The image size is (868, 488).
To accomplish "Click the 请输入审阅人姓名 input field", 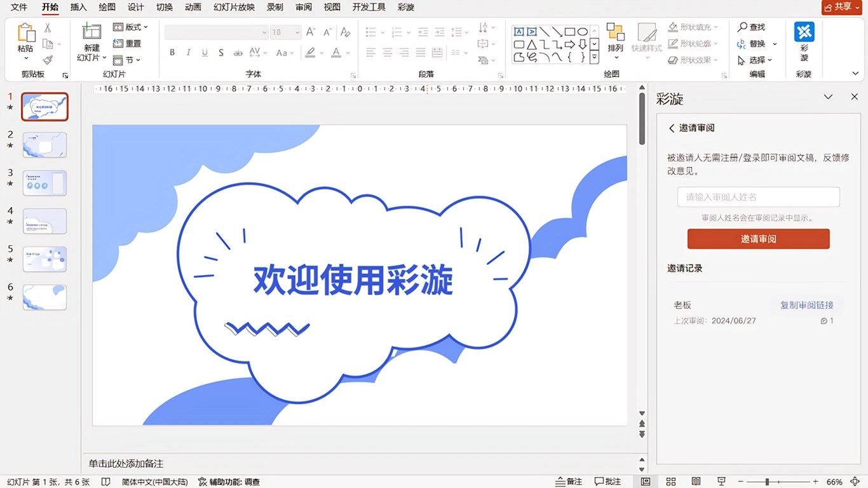I will (758, 197).
